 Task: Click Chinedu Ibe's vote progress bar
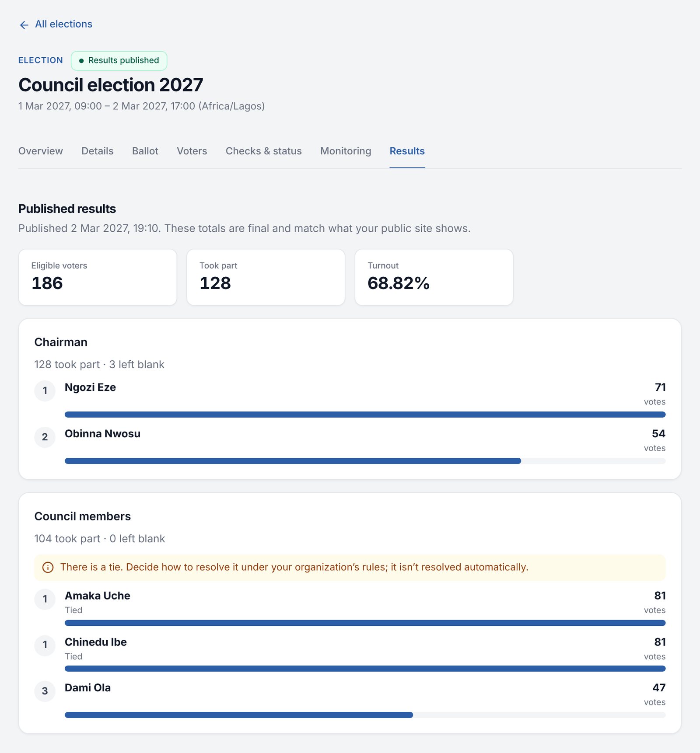(x=365, y=669)
